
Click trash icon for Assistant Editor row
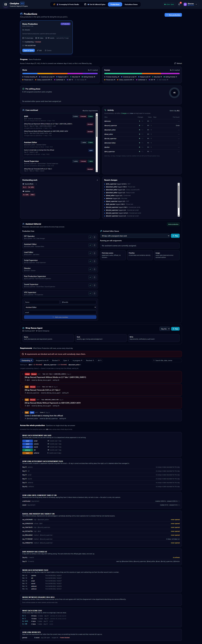[x=94, y=245]
